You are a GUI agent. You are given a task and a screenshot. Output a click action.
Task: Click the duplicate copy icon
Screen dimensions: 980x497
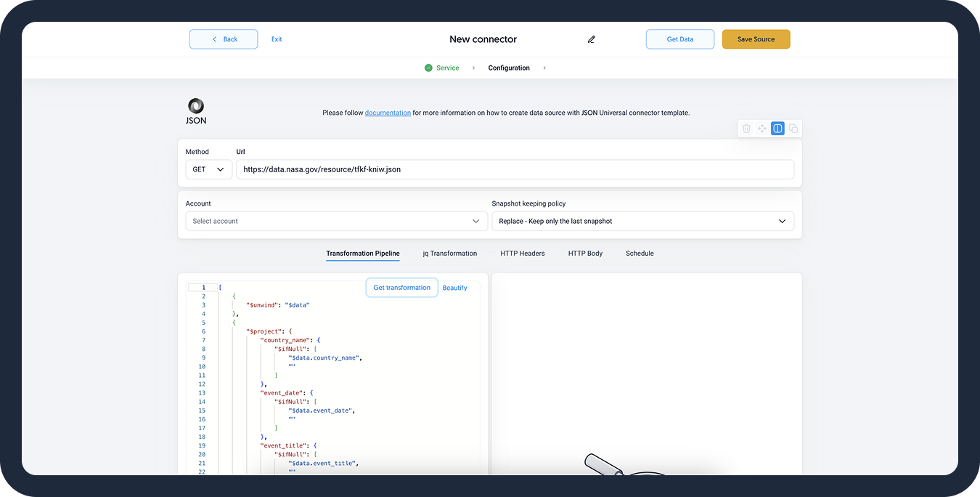click(793, 129)
